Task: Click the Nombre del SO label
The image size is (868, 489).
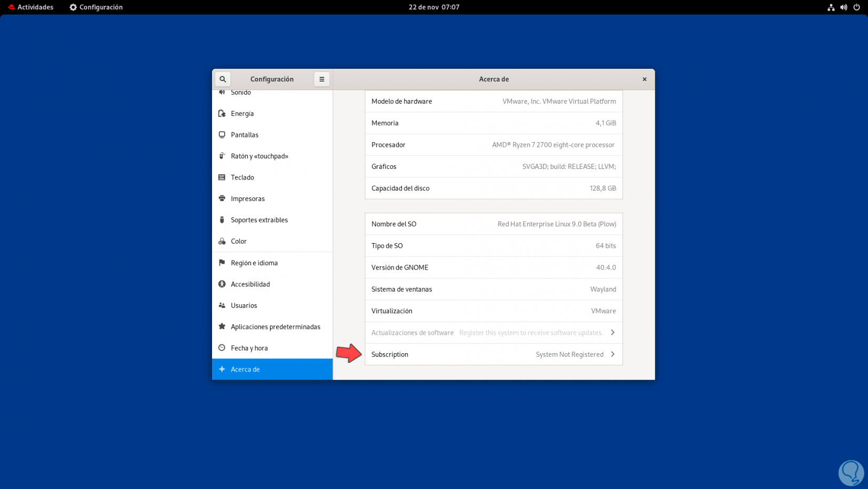Action: point(394,224)
